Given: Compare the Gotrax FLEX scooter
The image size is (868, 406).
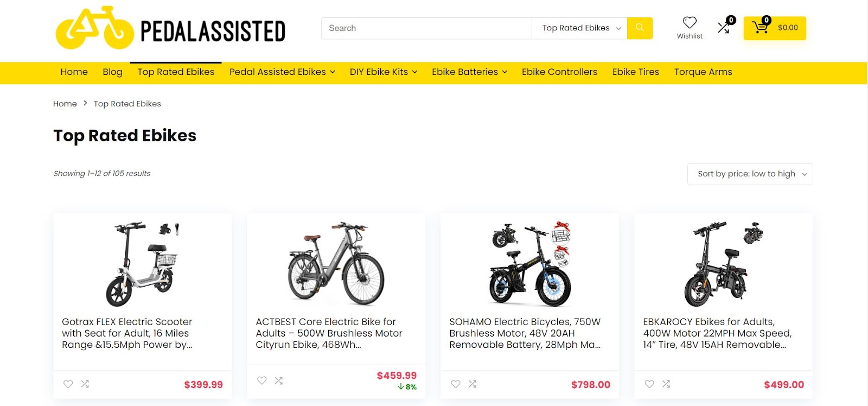Looking at the screenshot, I should point(85,384).
